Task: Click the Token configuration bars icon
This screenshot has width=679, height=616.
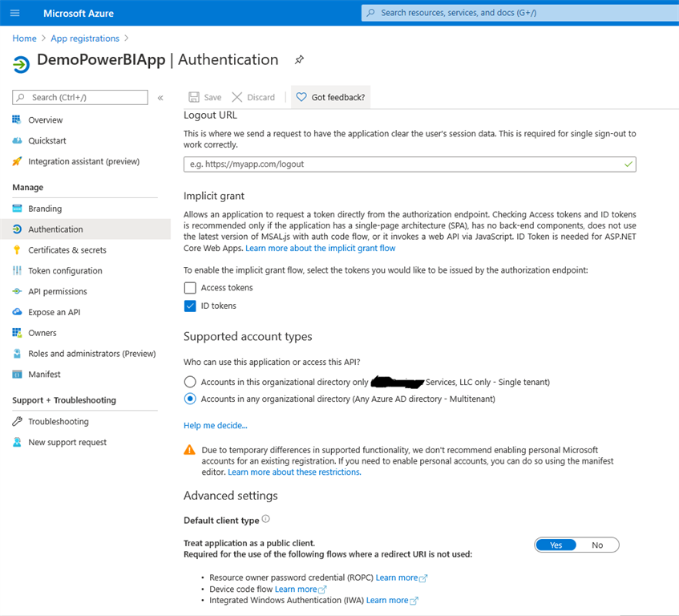Action: click(17, 270)
